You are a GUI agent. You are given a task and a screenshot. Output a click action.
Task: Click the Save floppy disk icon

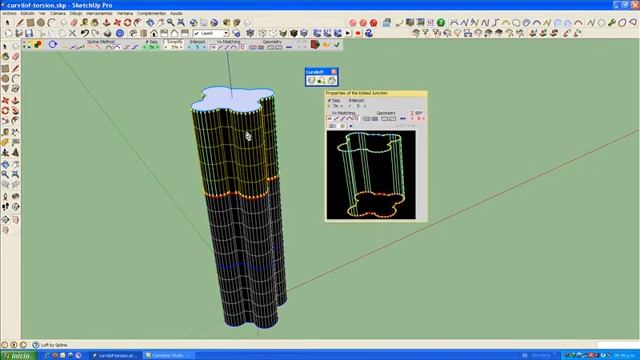29,33
